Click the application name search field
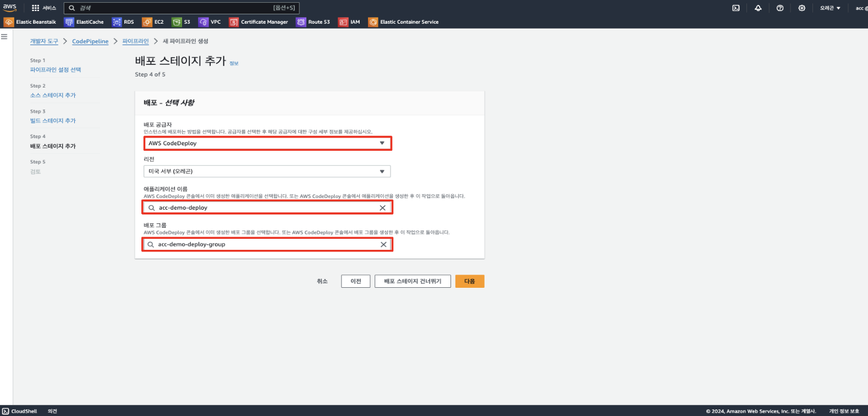Viewport: 868px width, 416px height. tap(267, 207)
